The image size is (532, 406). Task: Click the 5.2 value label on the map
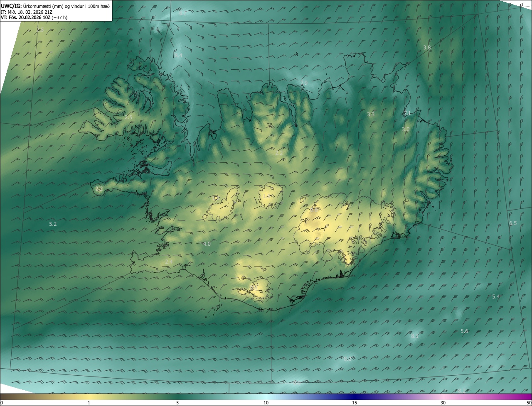[53, 224]
